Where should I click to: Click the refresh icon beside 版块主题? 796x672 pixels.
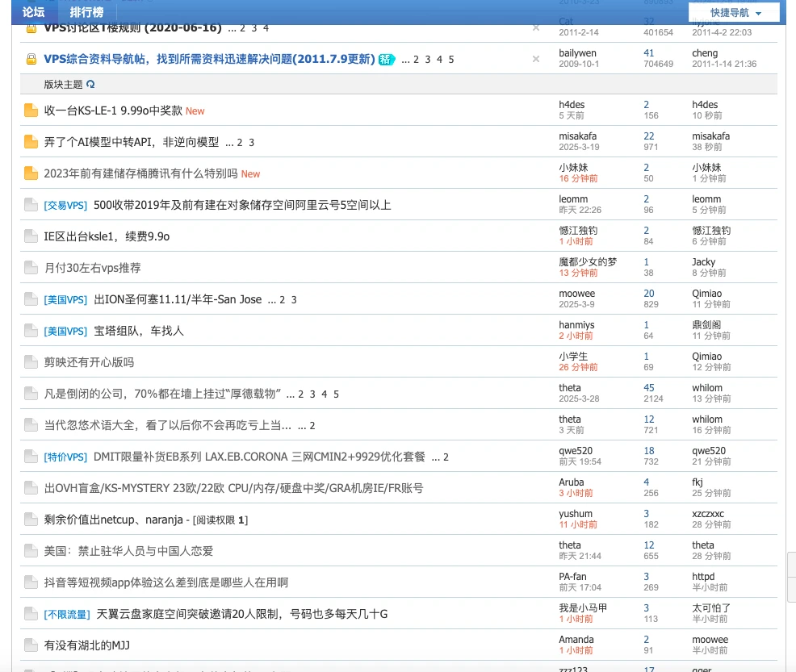click(90, 84)
